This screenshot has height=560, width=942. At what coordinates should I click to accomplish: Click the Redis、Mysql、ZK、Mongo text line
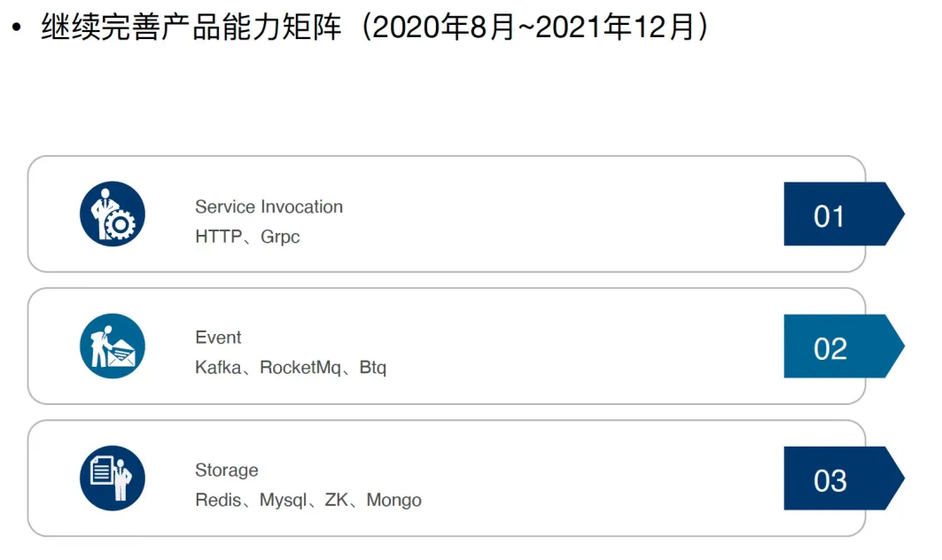tap(308, 500)
